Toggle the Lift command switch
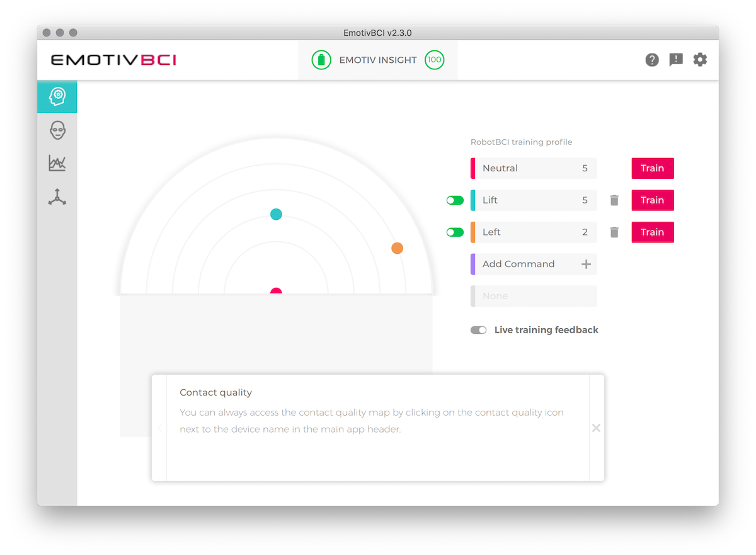This screenshot has width=756, height=555. coord(455,200)
